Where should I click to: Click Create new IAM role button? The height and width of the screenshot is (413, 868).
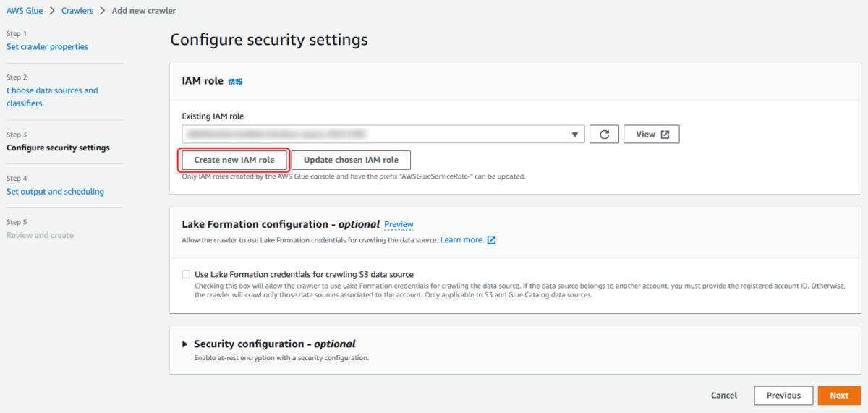tap(234, 160)
